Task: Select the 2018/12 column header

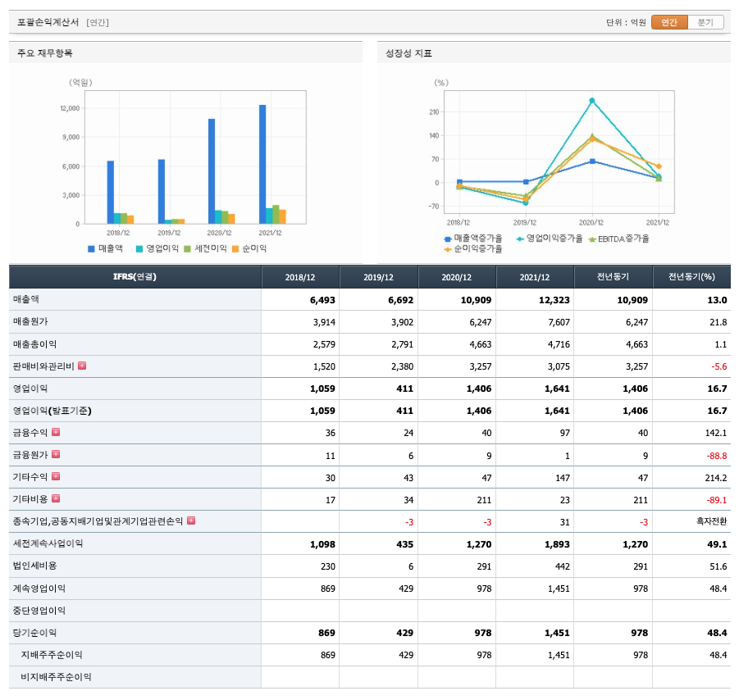Action: click(300, 277)
